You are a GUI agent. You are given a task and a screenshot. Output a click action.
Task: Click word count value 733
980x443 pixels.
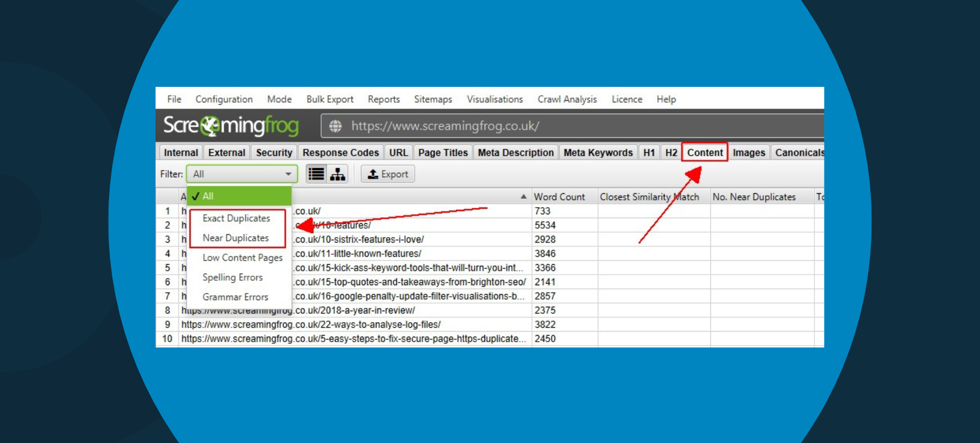tap(543, 211)
